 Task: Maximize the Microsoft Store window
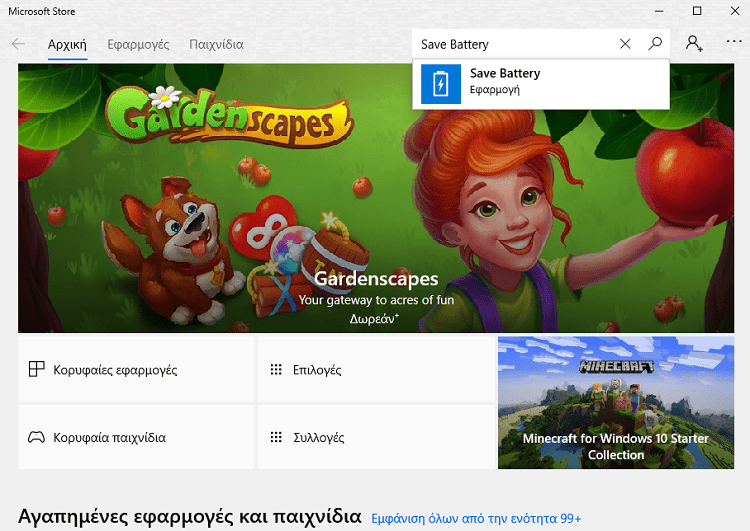[x=697, y=11]
